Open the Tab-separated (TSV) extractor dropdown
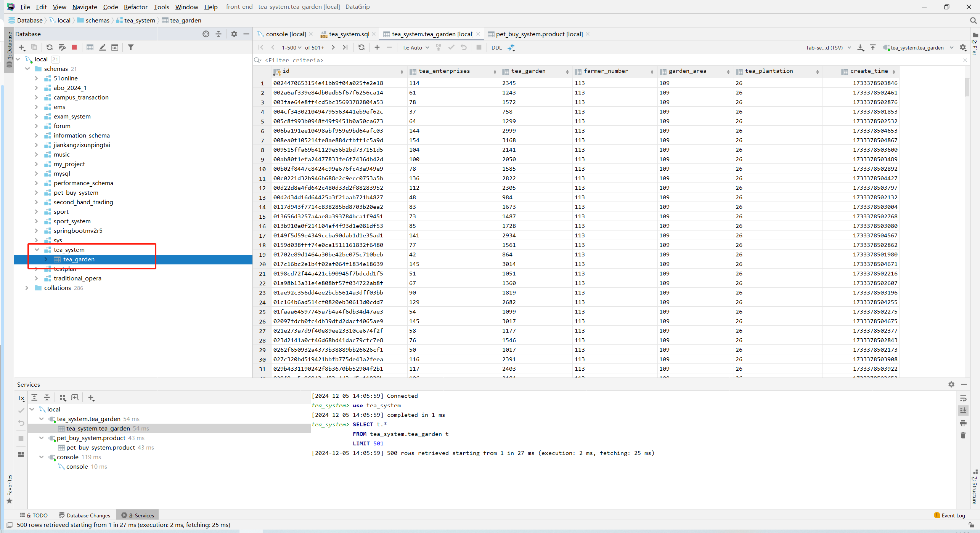The height and width of the screenshot is (533, 980). (828, 48)
